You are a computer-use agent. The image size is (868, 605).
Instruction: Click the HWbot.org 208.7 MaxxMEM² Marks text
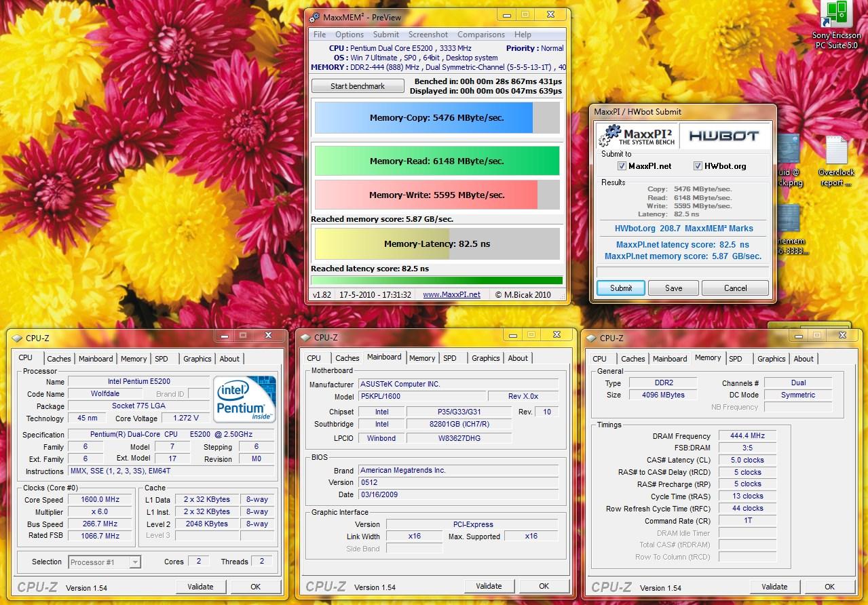click(683, 229)
